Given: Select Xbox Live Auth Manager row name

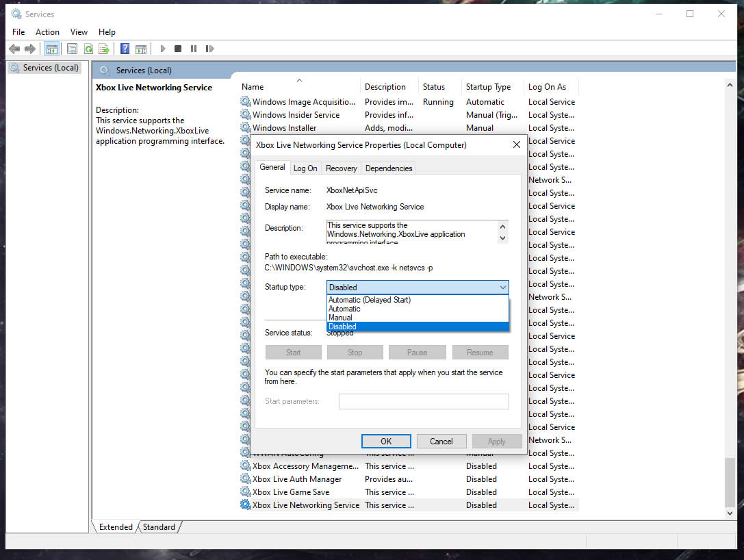Looking at the screenshot, I should pyautogui.click(x=297, y=479).
